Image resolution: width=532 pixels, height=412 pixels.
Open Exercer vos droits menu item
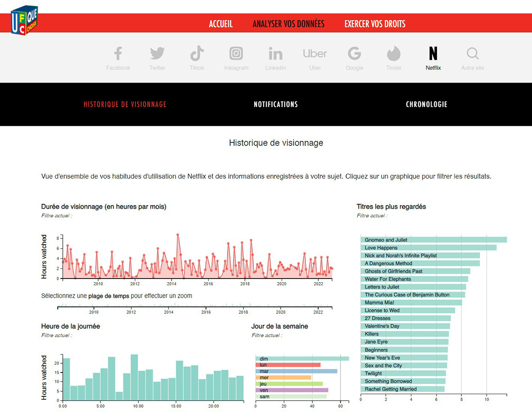(x=375, y=24)
